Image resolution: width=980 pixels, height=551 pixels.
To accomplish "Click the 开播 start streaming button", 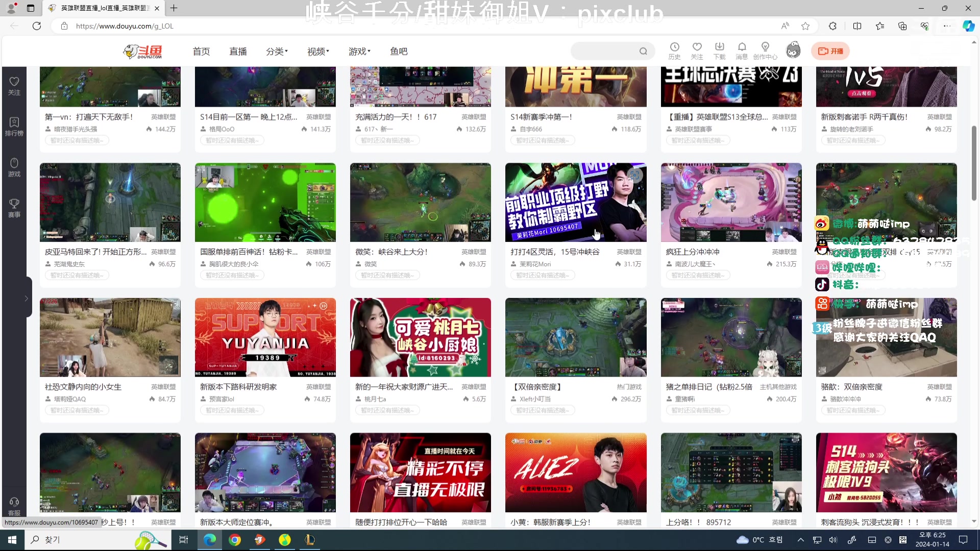I will 830,51.
